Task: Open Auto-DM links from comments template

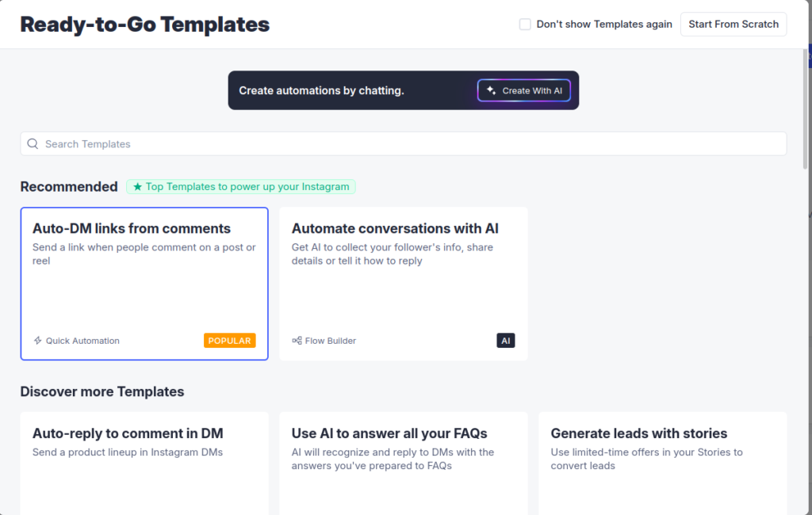Action: pyautogui.click(x=144, y=284)
